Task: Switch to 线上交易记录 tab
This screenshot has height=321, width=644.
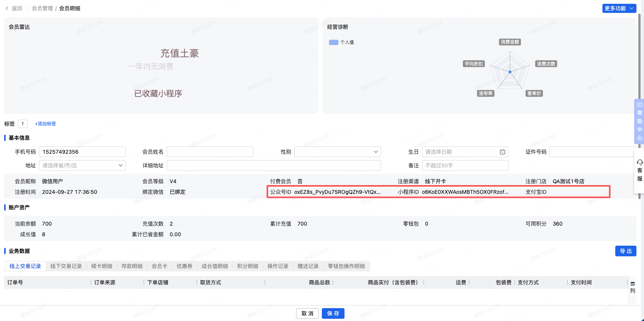Action: point(25,266)
